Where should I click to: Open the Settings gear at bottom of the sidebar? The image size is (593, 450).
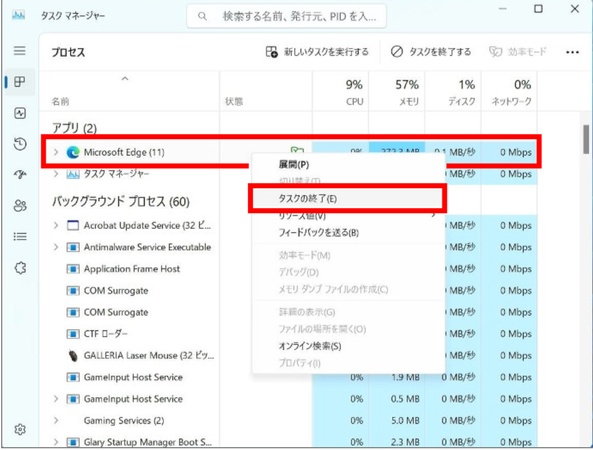click(20, 430)
